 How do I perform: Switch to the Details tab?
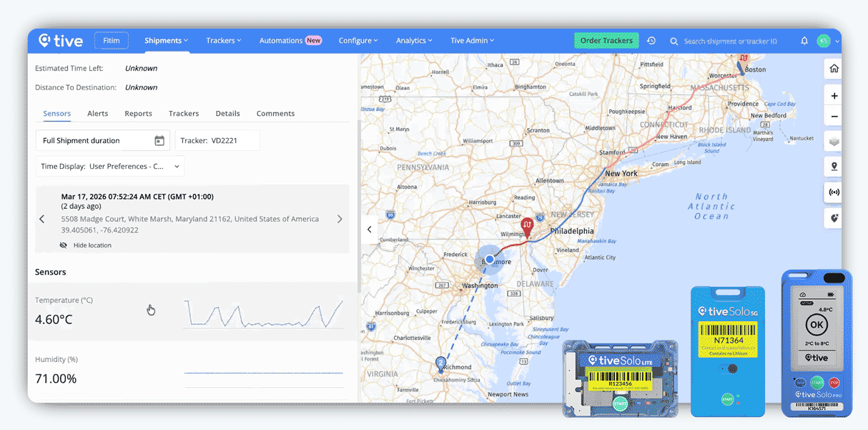[x=227, y=114]
